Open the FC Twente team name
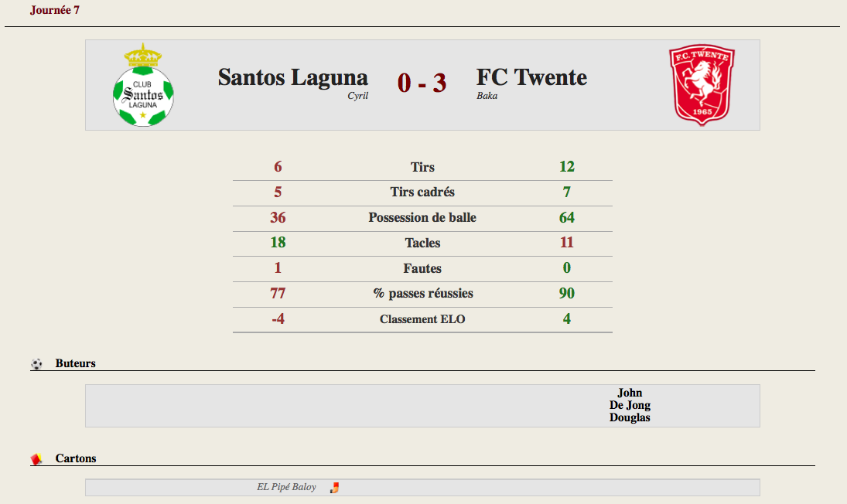 [531, 77]
